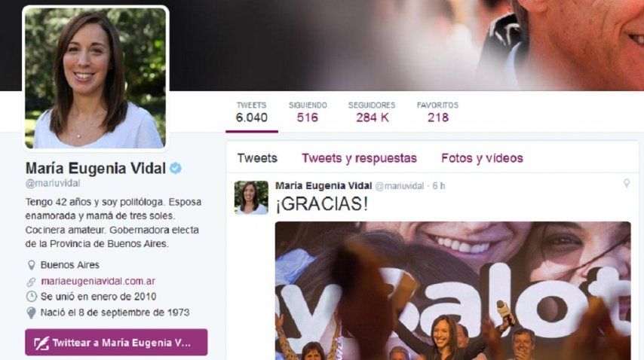The height and width of the screenshot is (360, 644).
Task: Open the large profile photo
Action: [95, 78]
